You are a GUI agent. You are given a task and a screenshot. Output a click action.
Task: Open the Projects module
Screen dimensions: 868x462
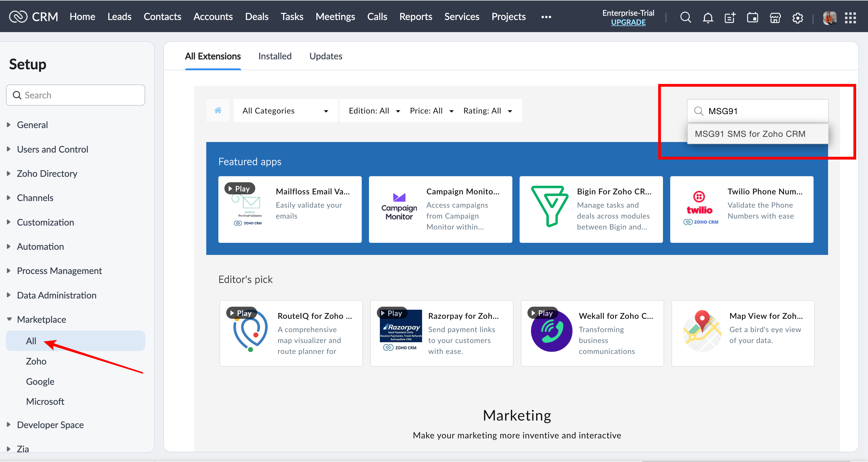508,17
